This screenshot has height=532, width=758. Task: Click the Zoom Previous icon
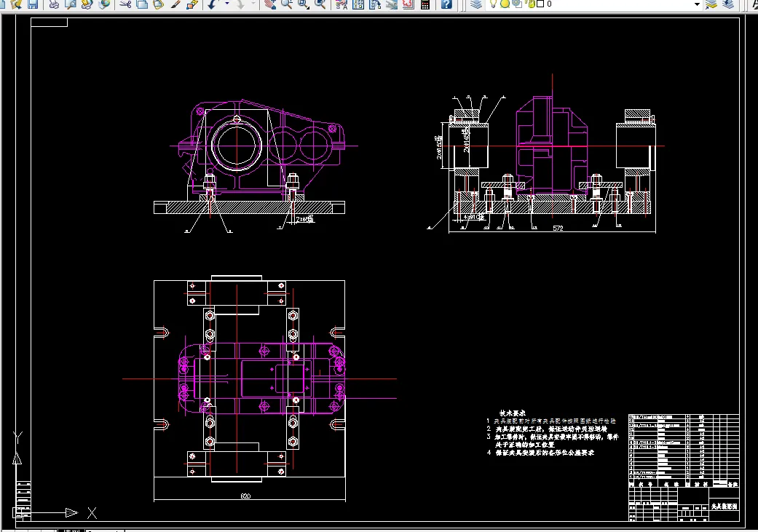click(x=320, y=4)
